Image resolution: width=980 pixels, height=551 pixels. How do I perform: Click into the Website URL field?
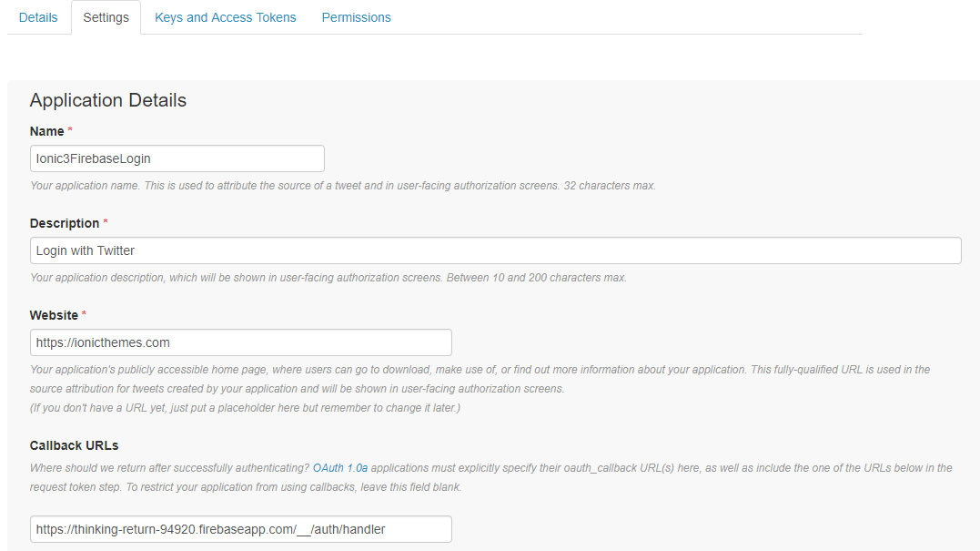[x=240, y=342]
